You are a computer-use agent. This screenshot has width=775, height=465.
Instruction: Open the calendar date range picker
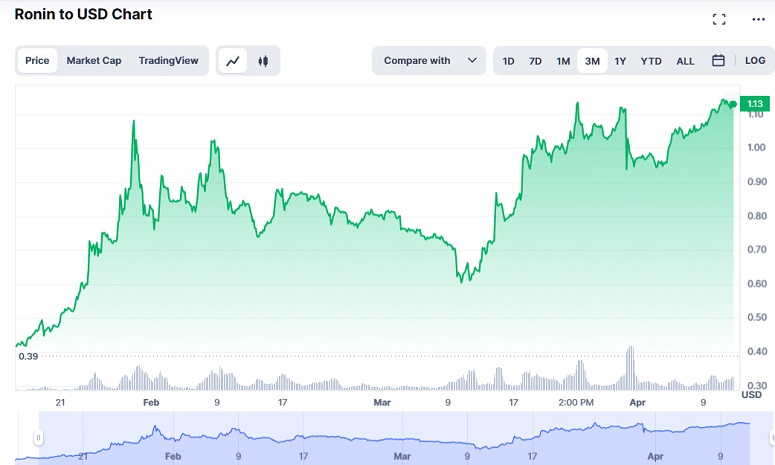point(718,60)
